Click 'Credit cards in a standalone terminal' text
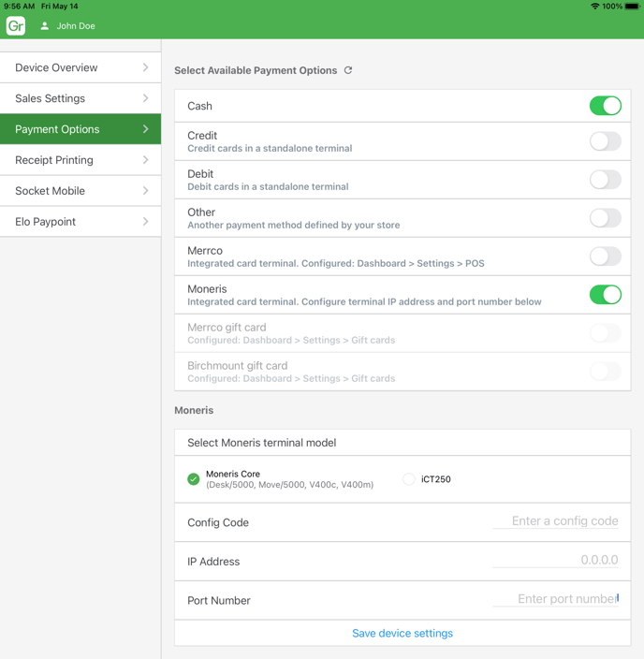644x659 pixels. [270, 148]
